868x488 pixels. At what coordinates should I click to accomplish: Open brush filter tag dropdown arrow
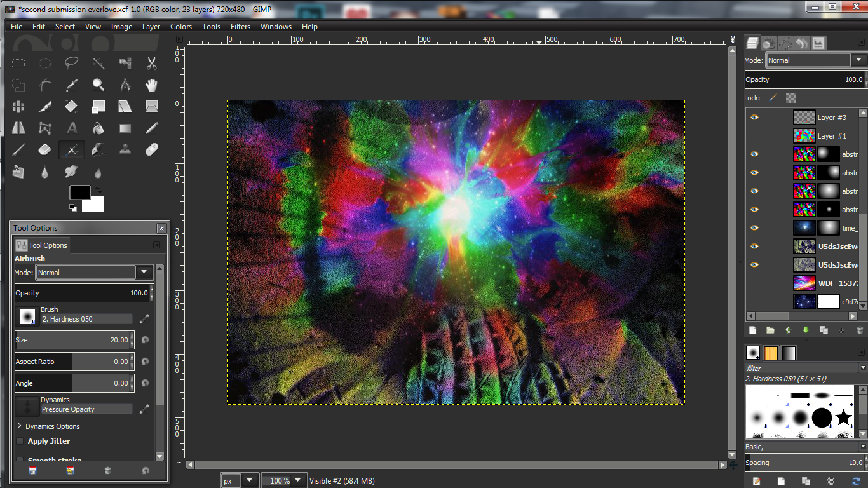click(x=862, y=368)
